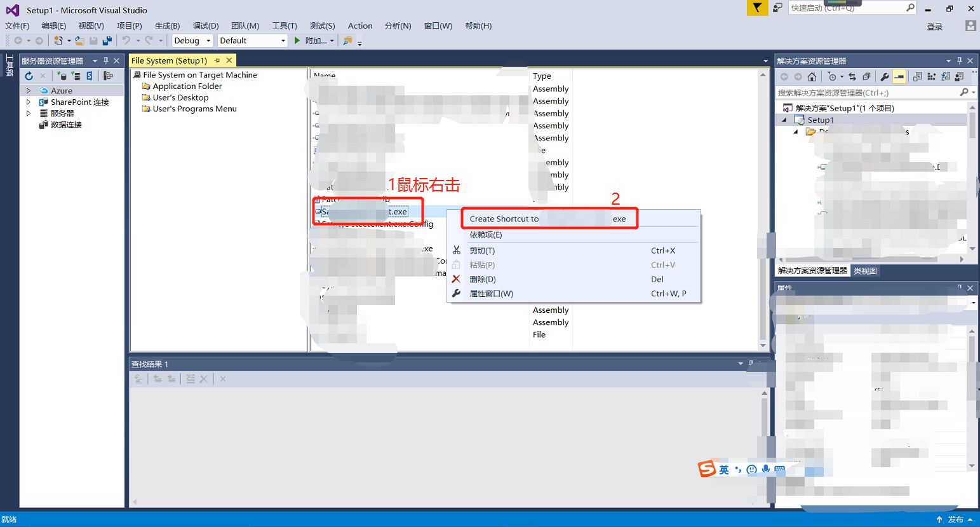Click the Solution Explorer search field

point(867,93)
